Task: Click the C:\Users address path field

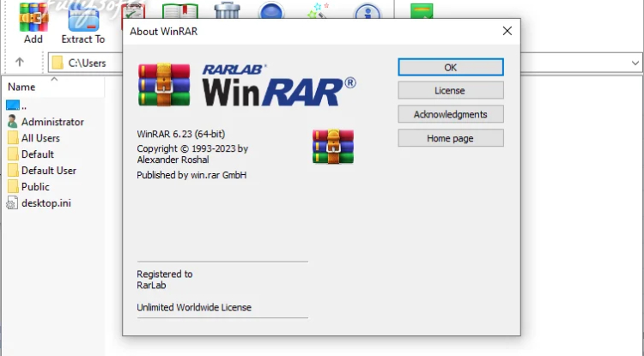Action: click(87, 63)
